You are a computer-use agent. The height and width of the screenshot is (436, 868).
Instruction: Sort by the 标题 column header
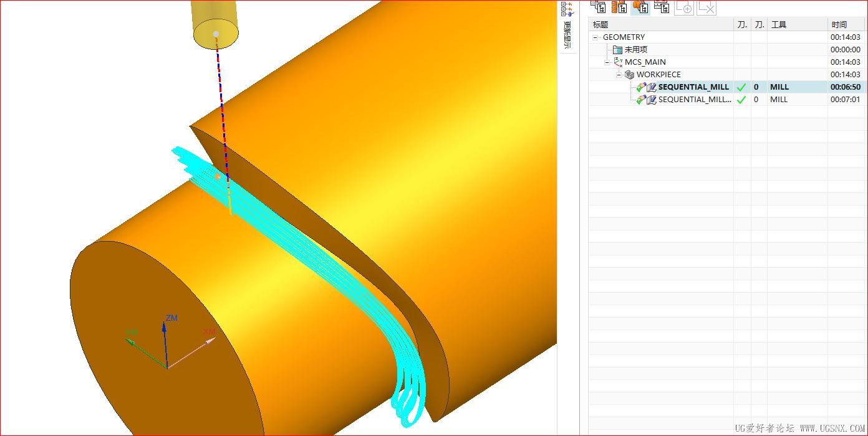pyautogui.click(x=661, y=25)
